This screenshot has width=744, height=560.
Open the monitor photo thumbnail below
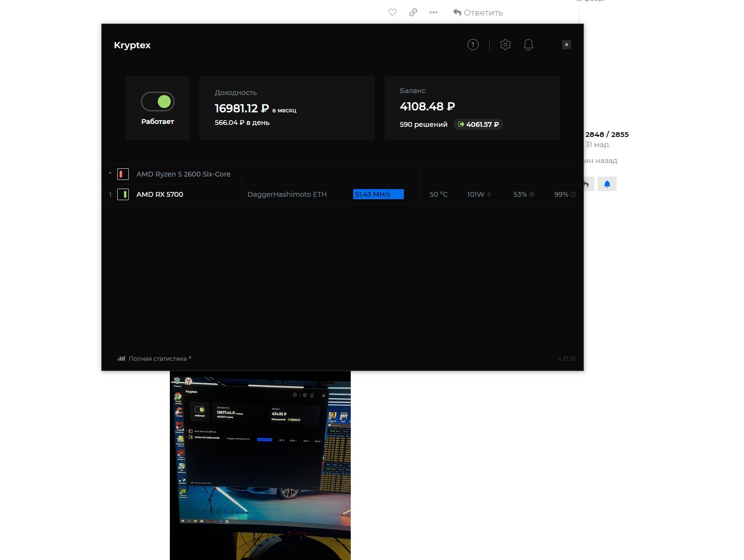[260, 465]
